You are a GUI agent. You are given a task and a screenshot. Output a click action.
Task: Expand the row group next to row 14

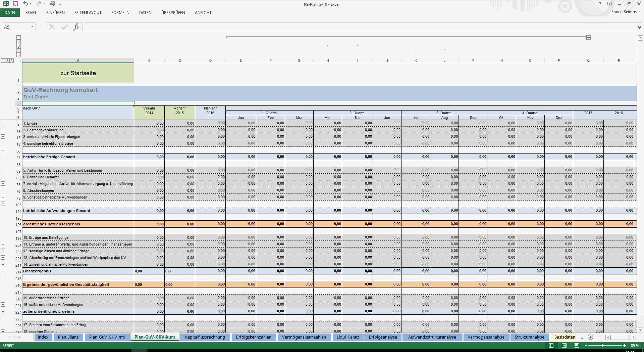(3, 130)
